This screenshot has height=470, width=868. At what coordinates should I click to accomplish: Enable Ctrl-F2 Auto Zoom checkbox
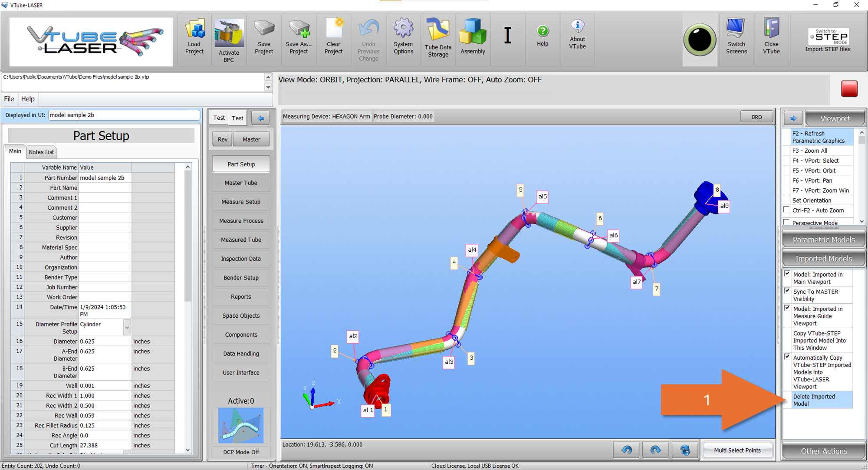pos(786,210)
